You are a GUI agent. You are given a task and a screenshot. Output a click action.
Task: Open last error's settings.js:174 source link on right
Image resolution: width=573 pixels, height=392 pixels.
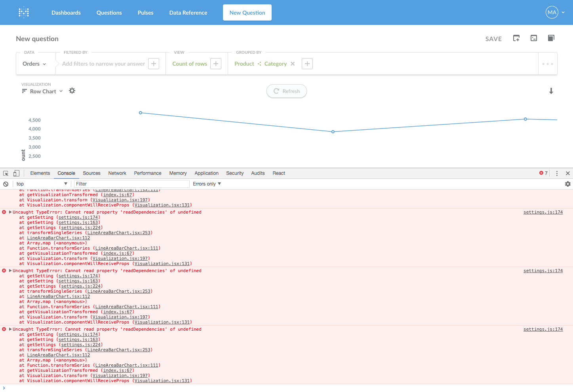tap(543, 329)
